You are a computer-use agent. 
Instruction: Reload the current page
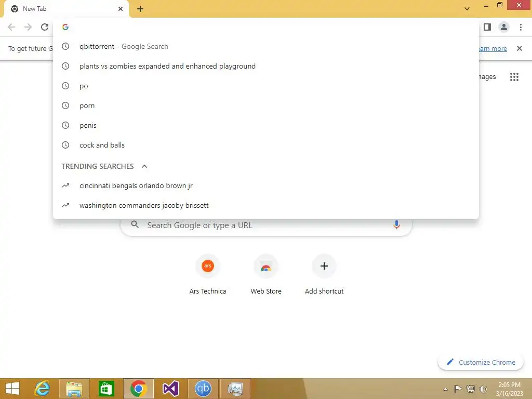[45, 27]
